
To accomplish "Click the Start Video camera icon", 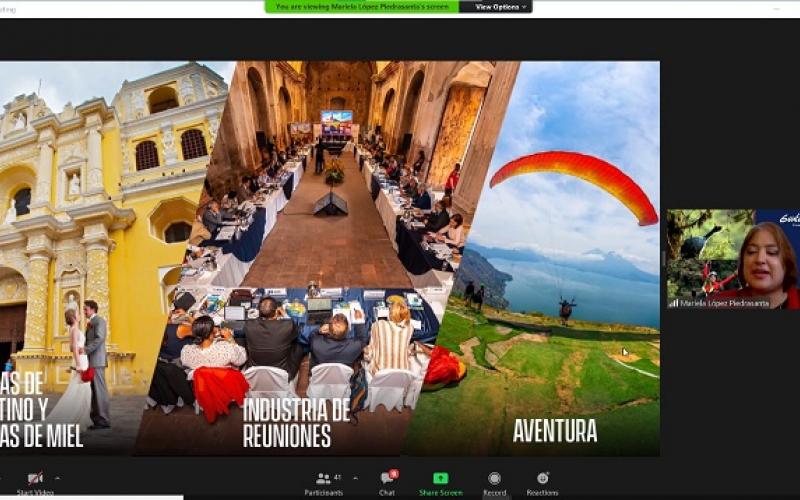I will pos(35,479).
